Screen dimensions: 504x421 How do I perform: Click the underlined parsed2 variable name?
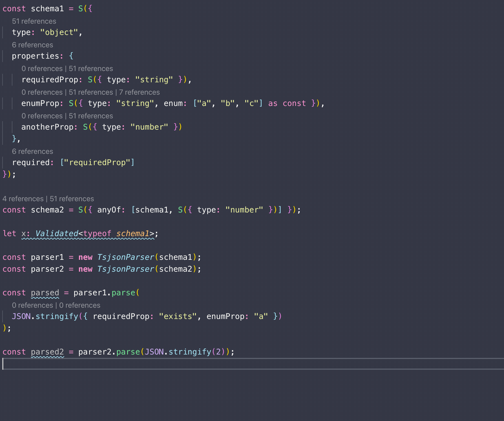coord(47,352)
